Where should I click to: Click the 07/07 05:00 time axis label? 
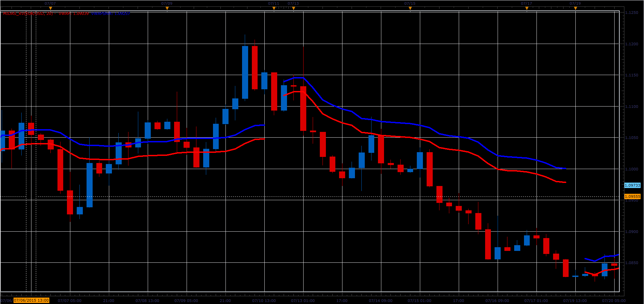(70, 301)
